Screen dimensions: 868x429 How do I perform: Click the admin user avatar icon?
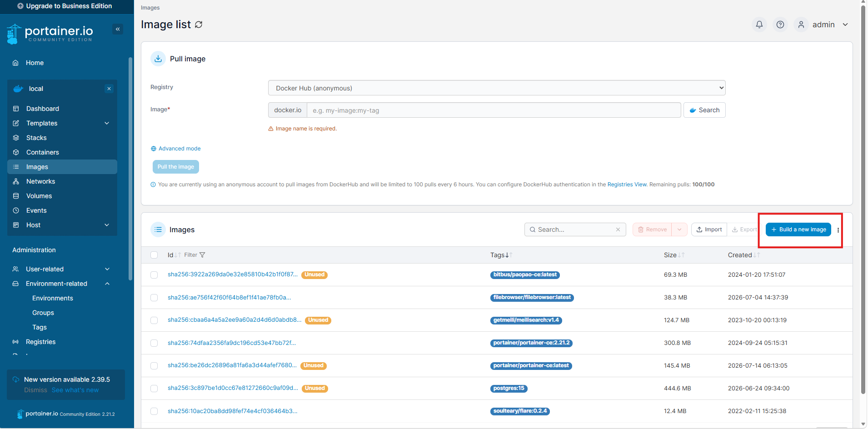tap(801, 25)
